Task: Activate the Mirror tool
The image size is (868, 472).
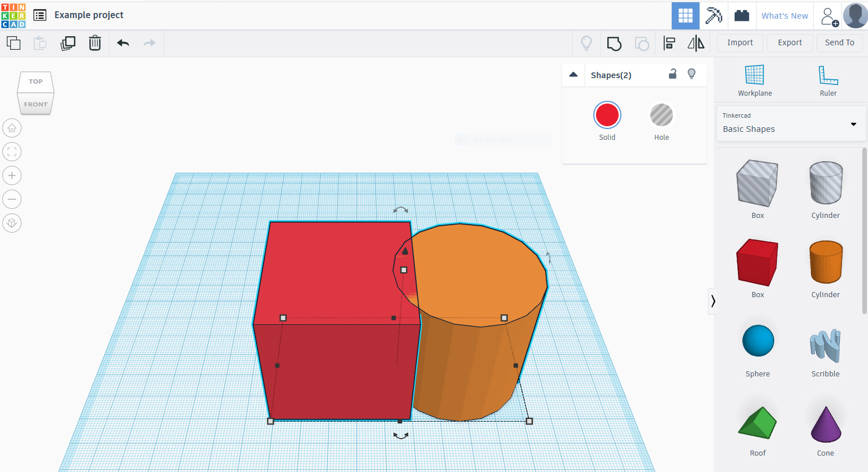Action: pyautogui.click(x=696, y=43)
